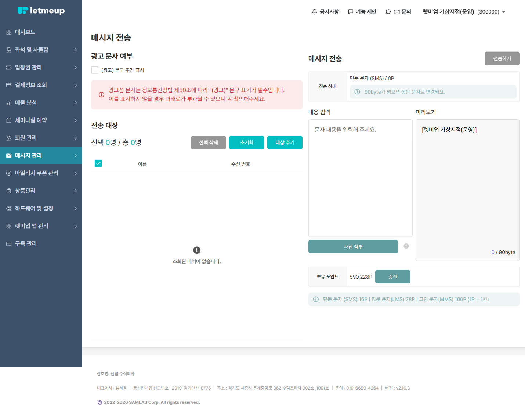Click the dashboard grid icon
Screen dimensions: 525x420
click(9, 32)
